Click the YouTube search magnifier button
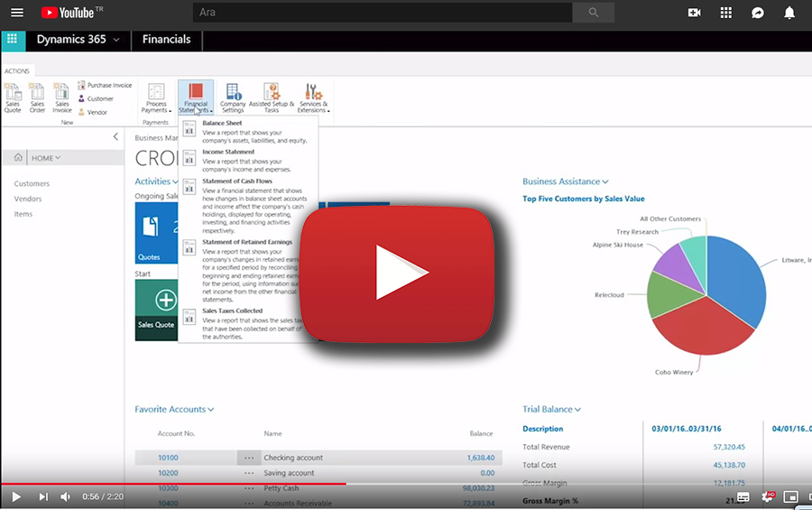The width and height of the screenshot is (812, 510). [x=593, y=13]
